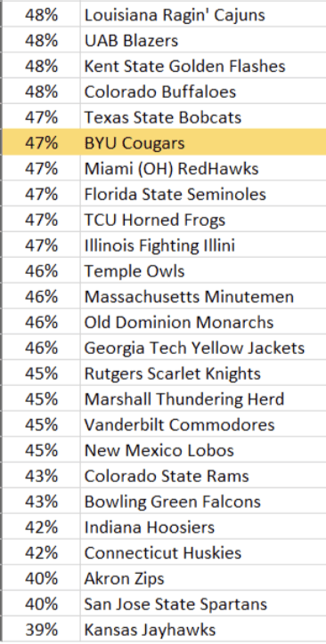Click the Kent State Golden Flashes cell
The width and height of the screenshot is (326, 644).
coord(203,66)
